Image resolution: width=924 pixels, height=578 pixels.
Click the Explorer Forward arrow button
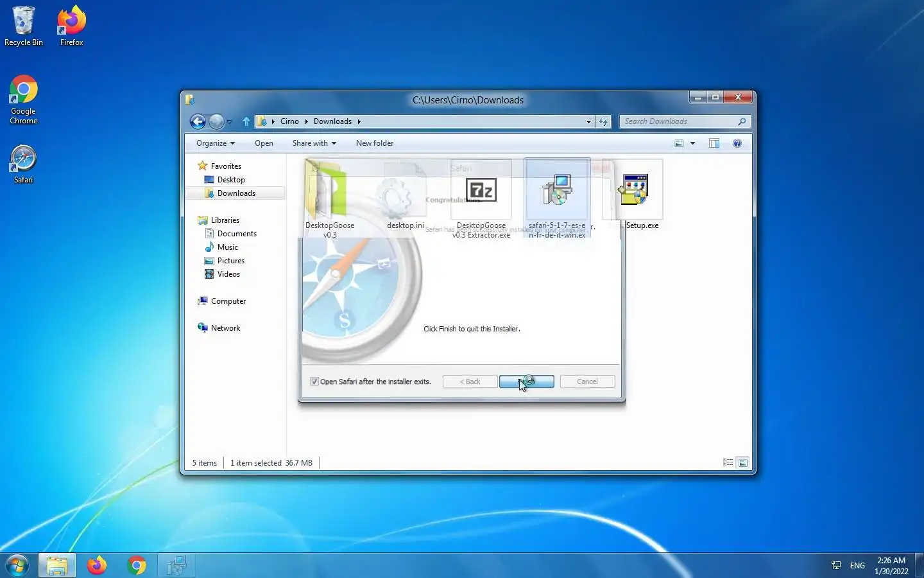[x=217, y=121]
